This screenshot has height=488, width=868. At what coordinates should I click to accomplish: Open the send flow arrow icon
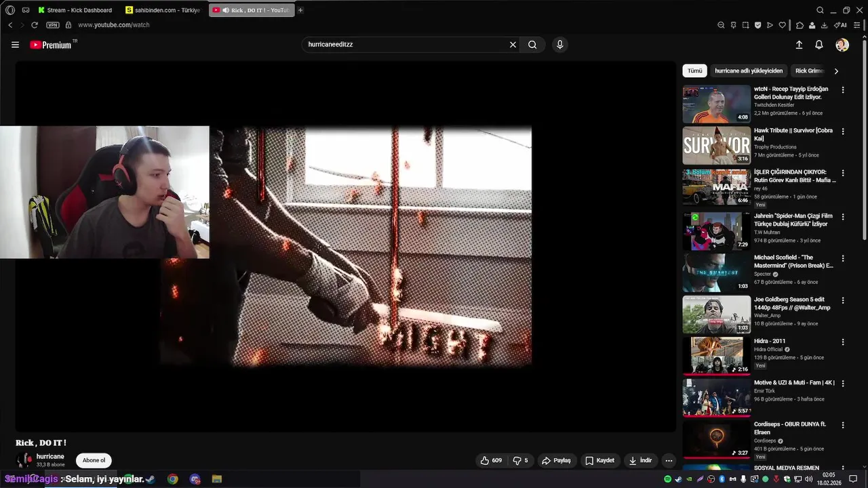point(770,25)
